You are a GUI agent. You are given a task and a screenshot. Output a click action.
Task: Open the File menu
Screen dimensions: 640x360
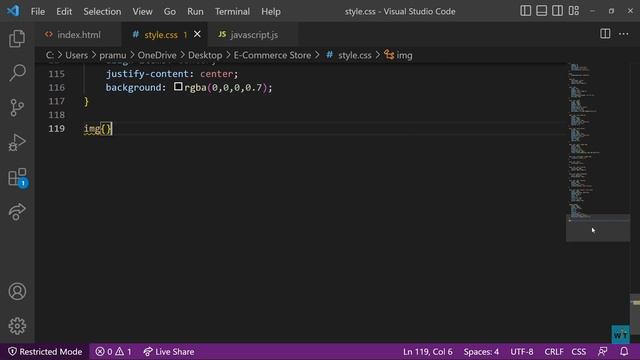point(38,11)
